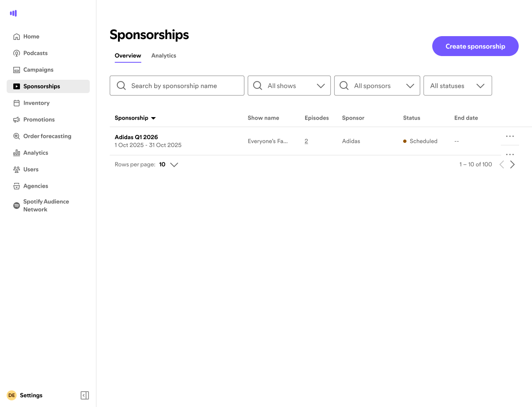Click Sponsor column header
Screen dimensions: 532x407
tap(353, 118)
